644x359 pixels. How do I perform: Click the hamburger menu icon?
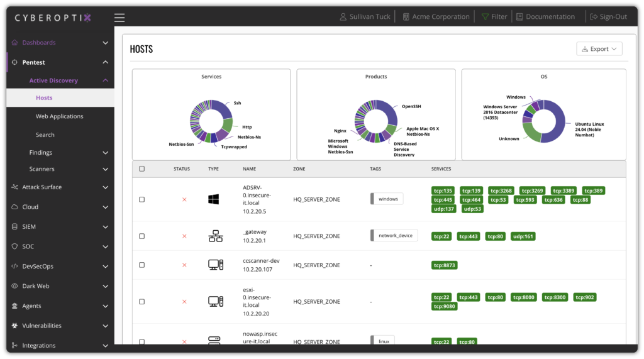[119, 18]
